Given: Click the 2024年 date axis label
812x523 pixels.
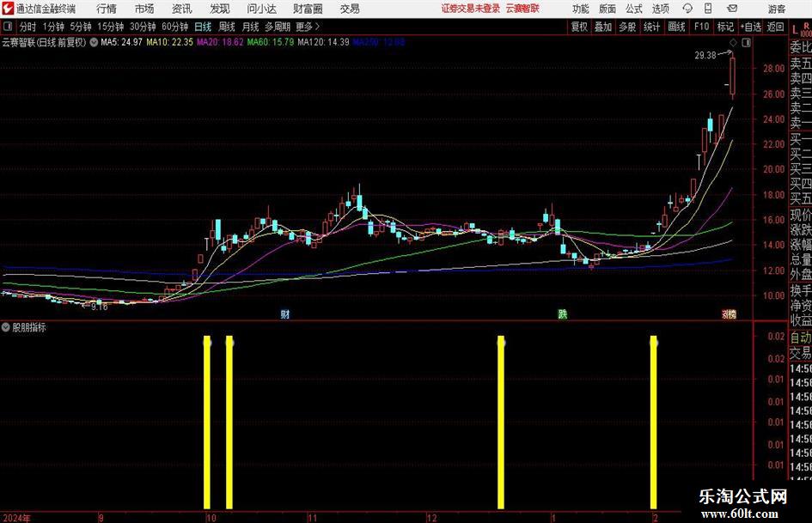Looking at the screenshot, I should pos(17,517).
